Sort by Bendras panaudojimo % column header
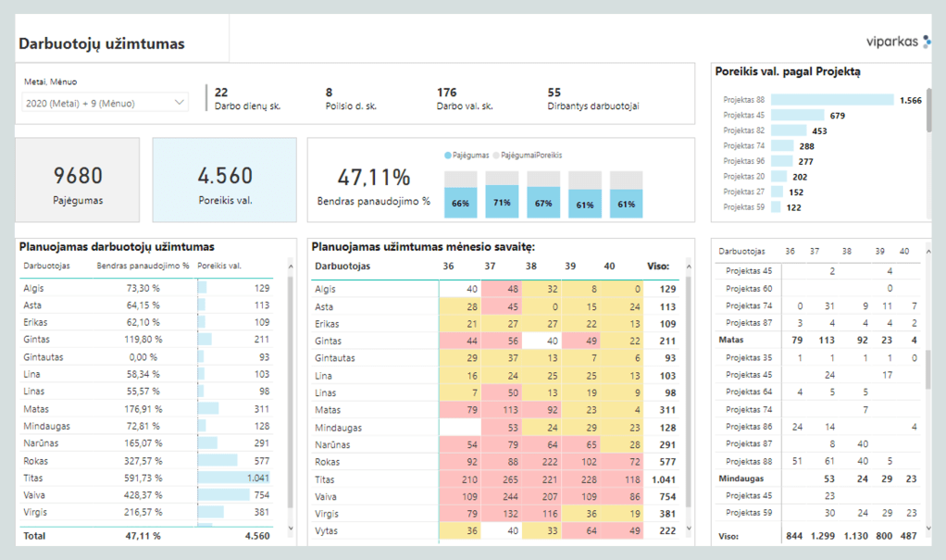Viewport: 946px width, 560px height. (143, 267)
